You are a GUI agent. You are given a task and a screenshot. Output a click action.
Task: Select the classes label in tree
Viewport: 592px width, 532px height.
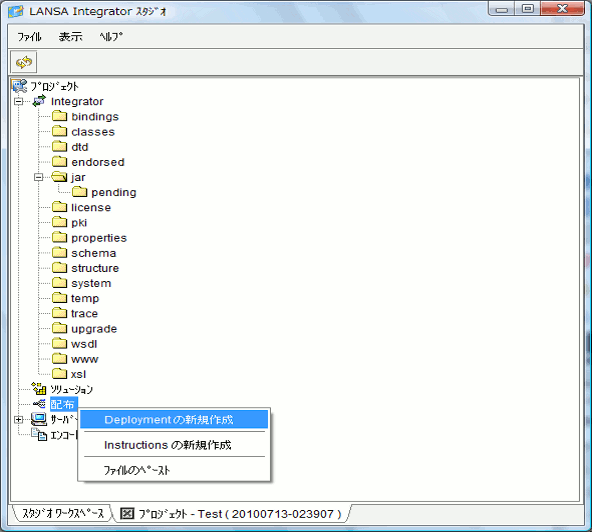click(93, 132)
